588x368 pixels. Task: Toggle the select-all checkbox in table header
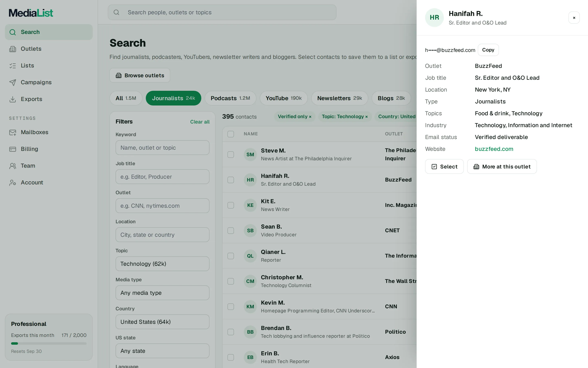click(231, 134)
